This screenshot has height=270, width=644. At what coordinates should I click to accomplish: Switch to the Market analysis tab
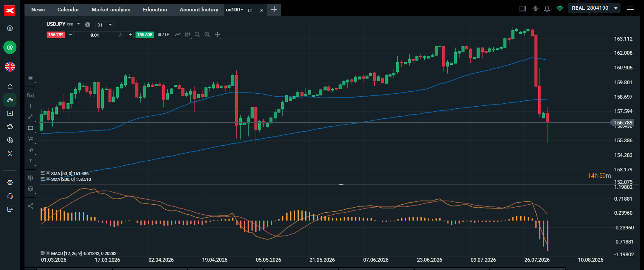pyautogui.click(x=111, y=10)
